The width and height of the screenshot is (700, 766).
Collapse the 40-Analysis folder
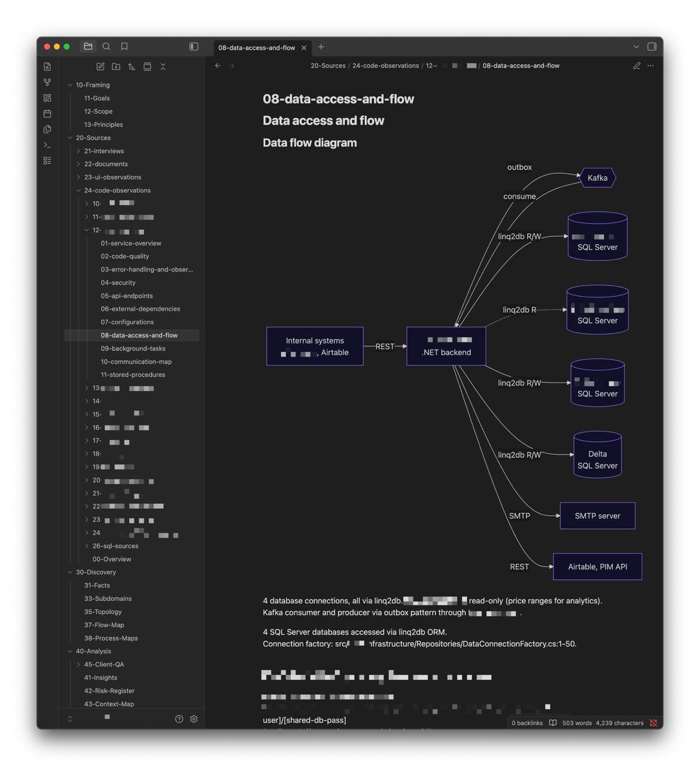click(70, 651)
